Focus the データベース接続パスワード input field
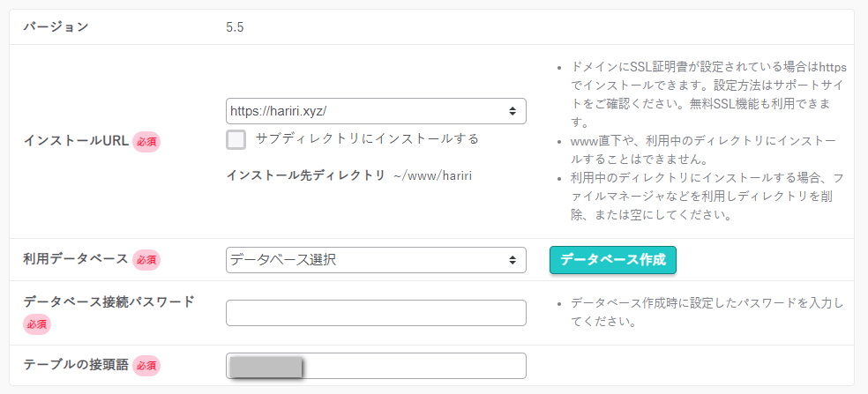Image resolution: width=868 pixels, height=394 pixels. pos(376,313)
